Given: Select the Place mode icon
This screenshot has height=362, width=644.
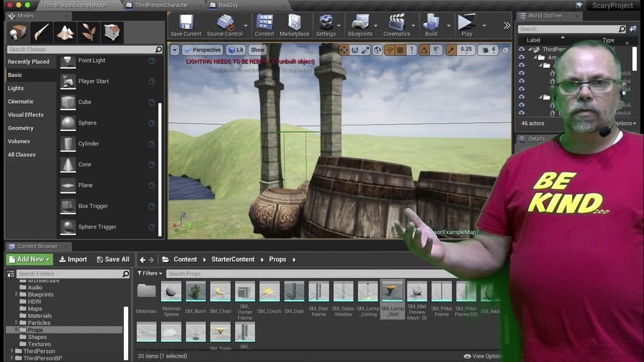Looking at the screenshot, I should [18, 32].
